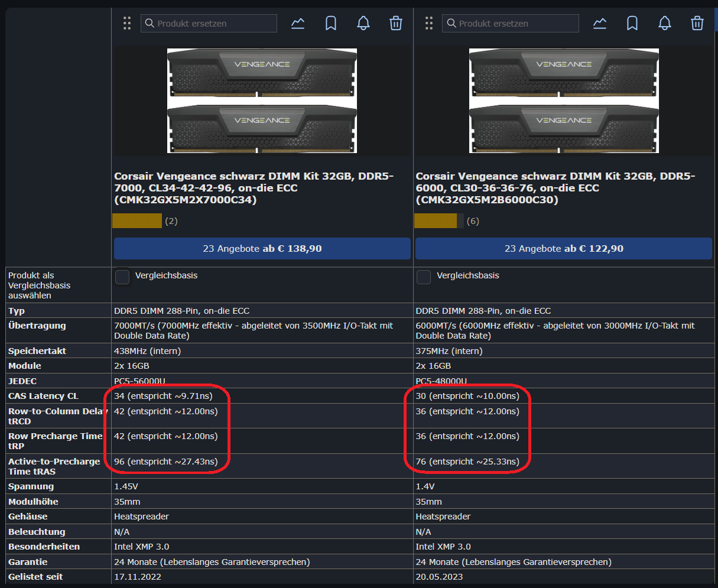
Task: Click the drag handle of the DDR5-6000 column
Action: tap(428, 24)
